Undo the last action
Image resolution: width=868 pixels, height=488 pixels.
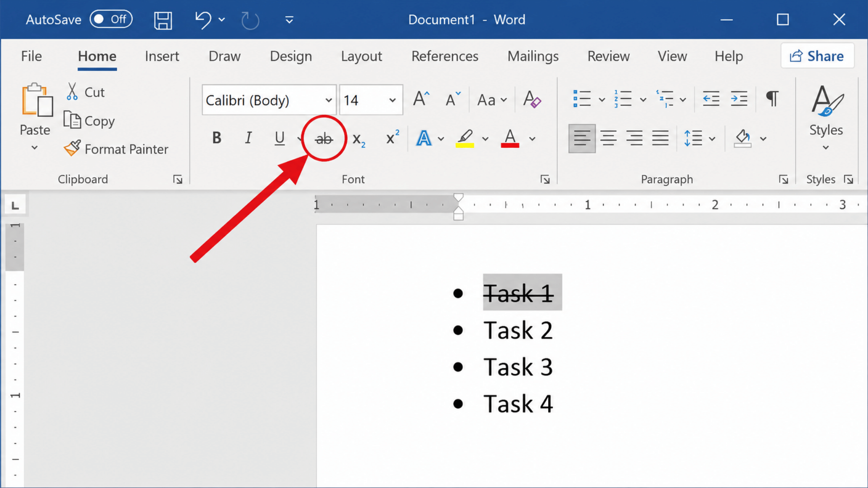[x=203, y=20]
